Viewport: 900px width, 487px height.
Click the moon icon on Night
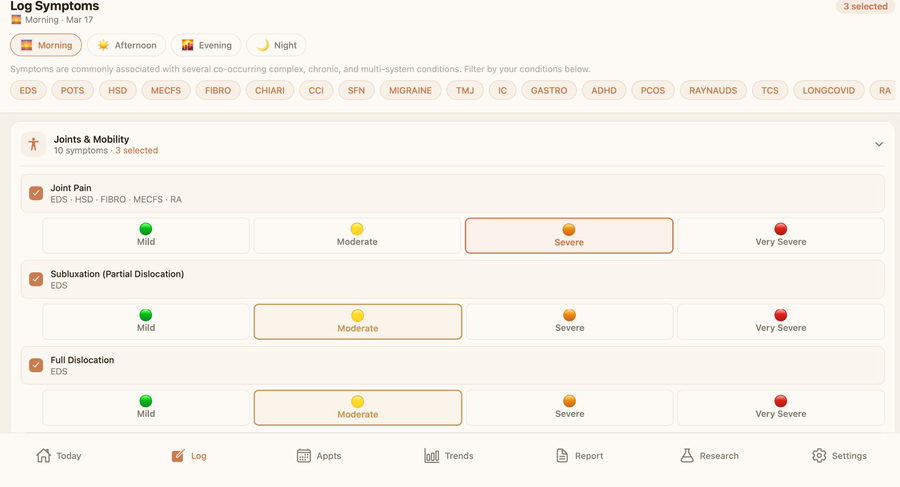262,45
